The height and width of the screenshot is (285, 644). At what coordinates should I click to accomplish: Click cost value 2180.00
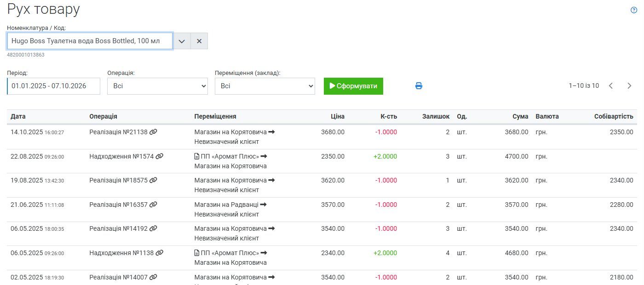pos(621,277)
